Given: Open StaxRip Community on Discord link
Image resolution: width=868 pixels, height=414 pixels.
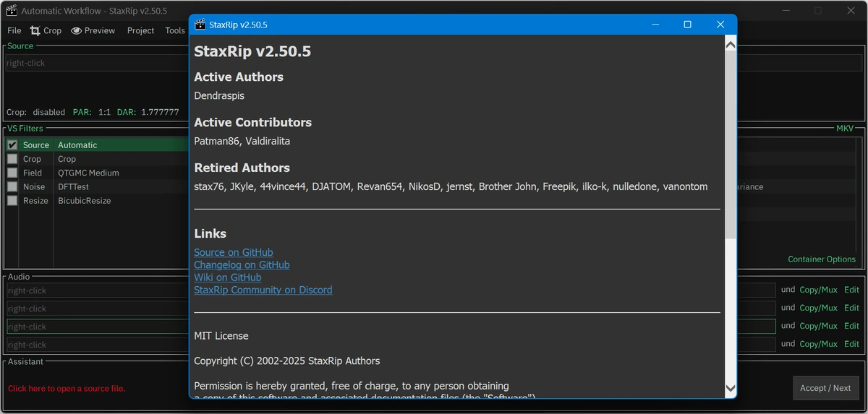Looking at the screenshot, I should click(x=263, y=290).
